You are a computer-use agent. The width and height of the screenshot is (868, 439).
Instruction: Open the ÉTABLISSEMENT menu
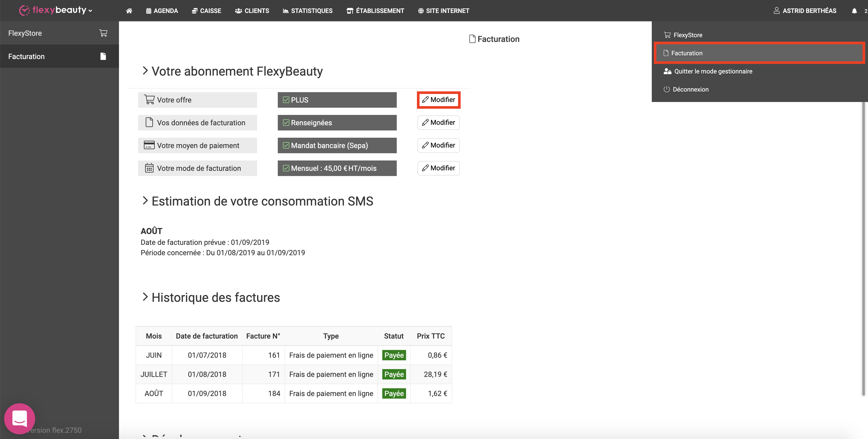(375, 11)
